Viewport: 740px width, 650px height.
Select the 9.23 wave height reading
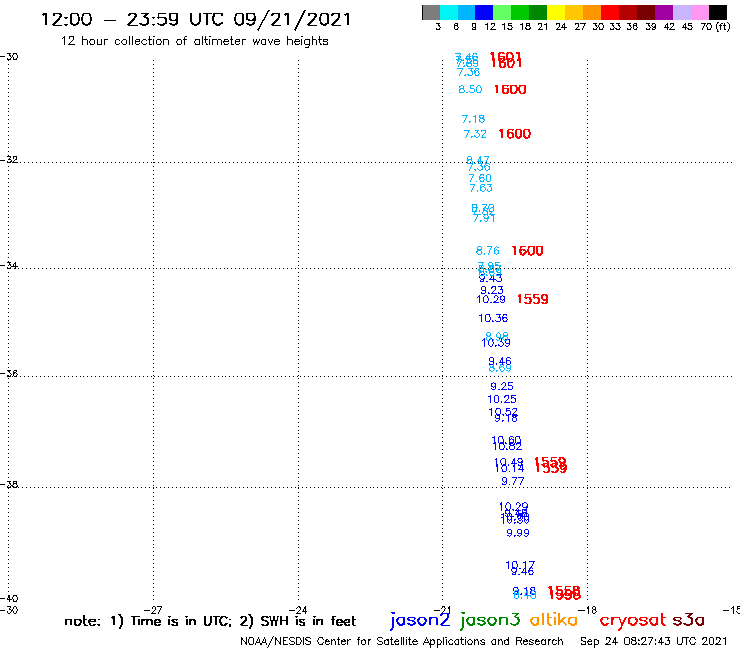(x=492, y=290)
